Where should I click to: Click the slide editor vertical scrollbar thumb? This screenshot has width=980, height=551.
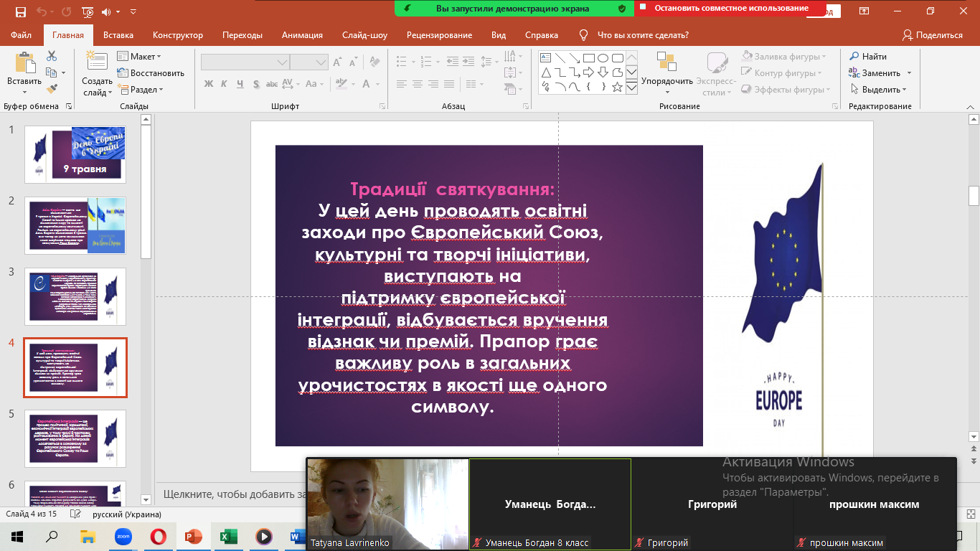click(974, 195)
